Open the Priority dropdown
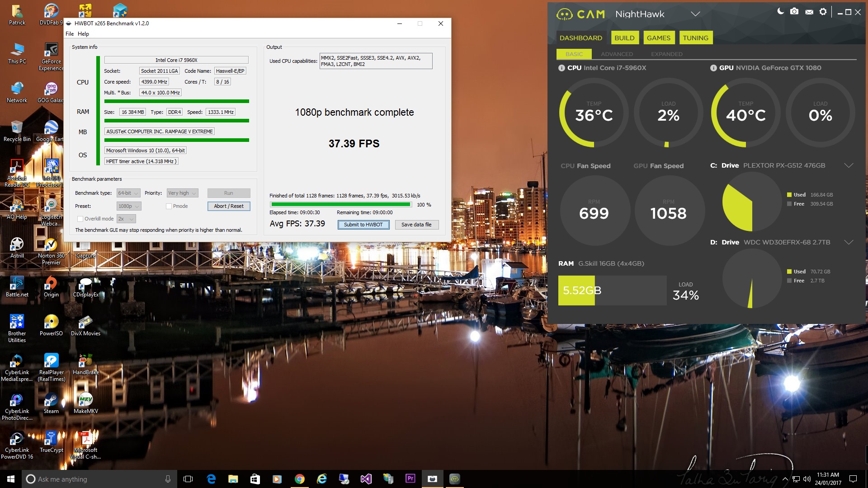 tap(182, 193)
